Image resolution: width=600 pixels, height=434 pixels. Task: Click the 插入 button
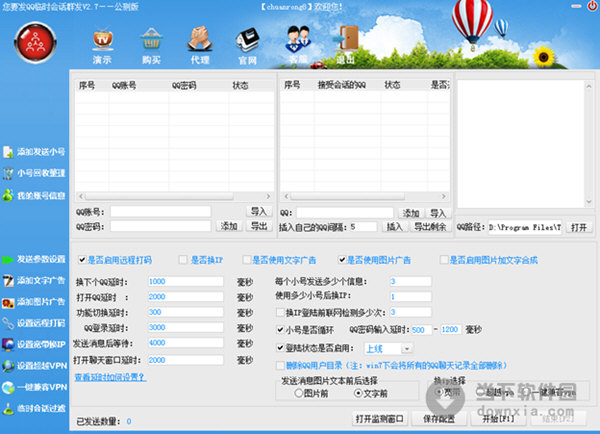point(394,227)
